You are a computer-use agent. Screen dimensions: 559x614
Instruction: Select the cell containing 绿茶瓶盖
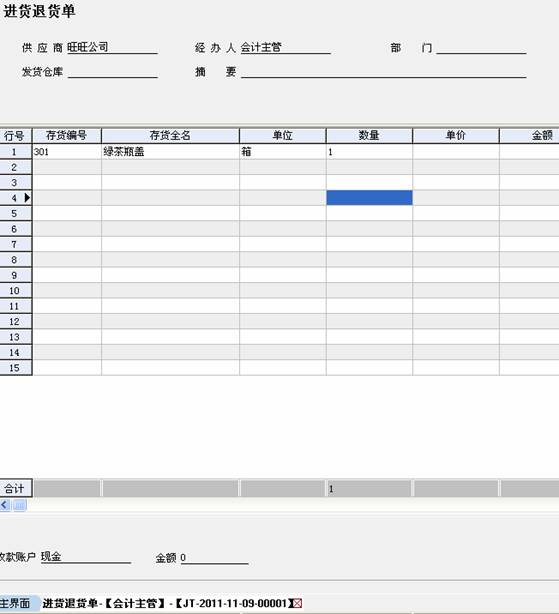click(170, 152)
